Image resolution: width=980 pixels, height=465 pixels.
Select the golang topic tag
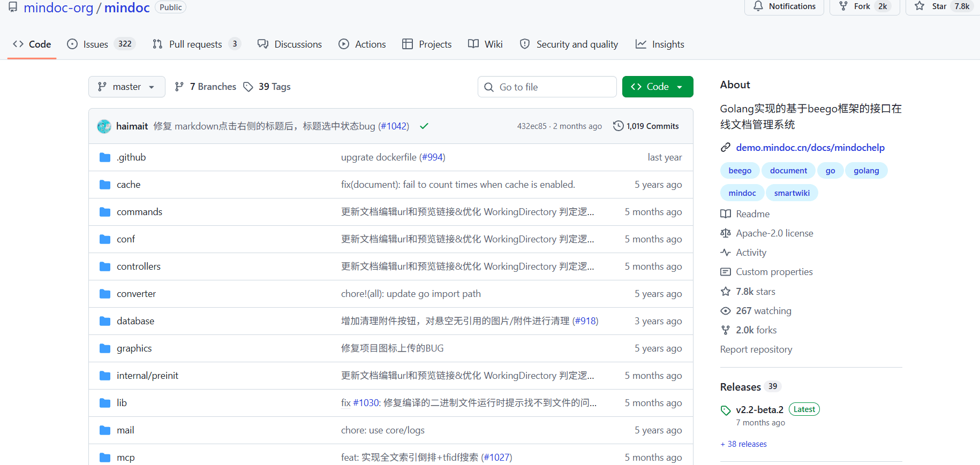(x=866, y=171)
